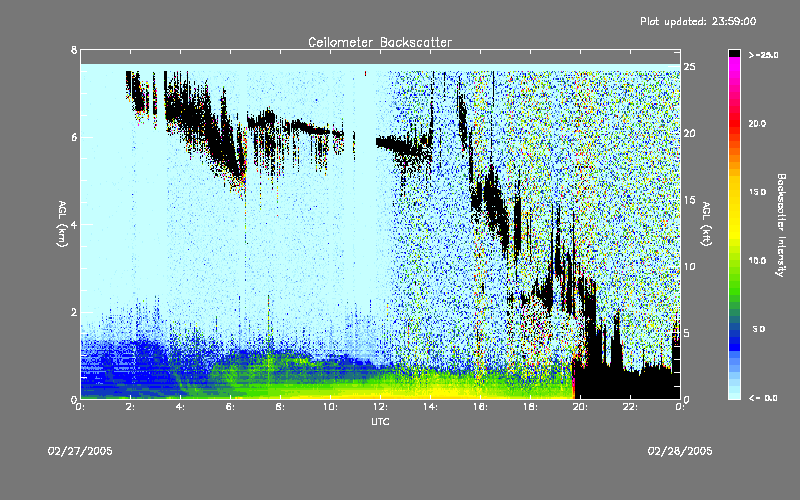Click the 'Backscatter Intensity' colorbar label
This screenshot has height=500, width=800.
[781, 225]
